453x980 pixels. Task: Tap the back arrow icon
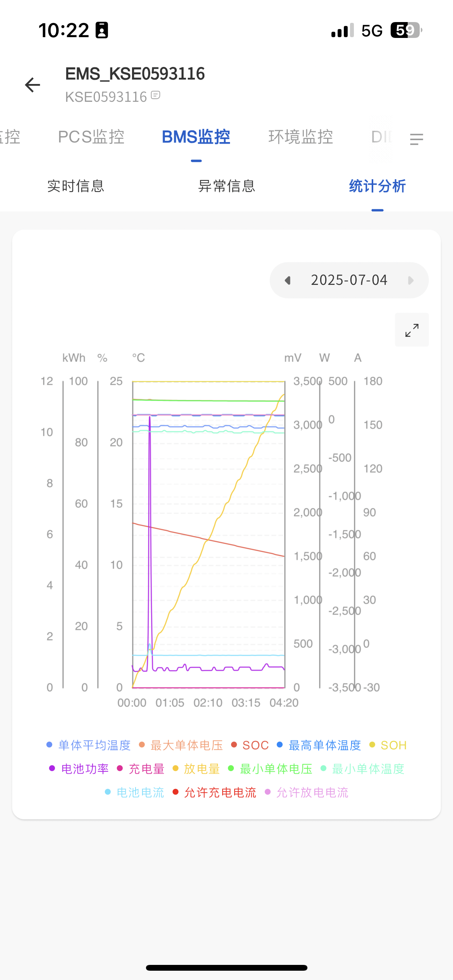(33, 85)
